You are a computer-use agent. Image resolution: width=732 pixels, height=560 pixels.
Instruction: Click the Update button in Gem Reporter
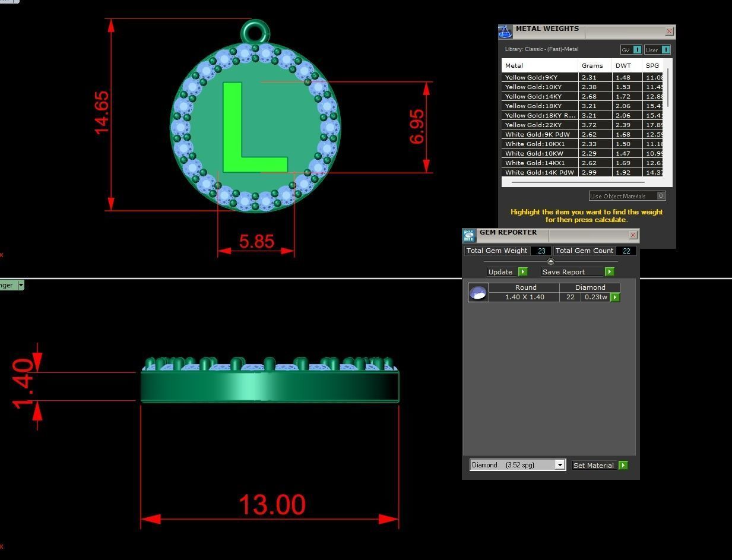(502, 272)
